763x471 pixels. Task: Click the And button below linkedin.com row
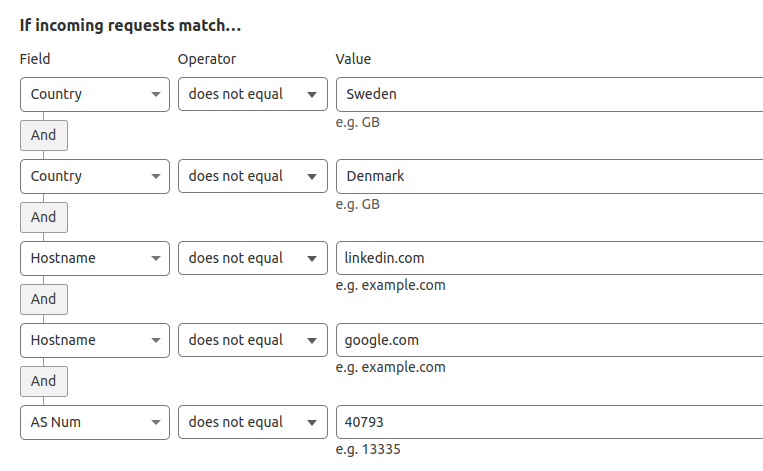tap(44, 299)
